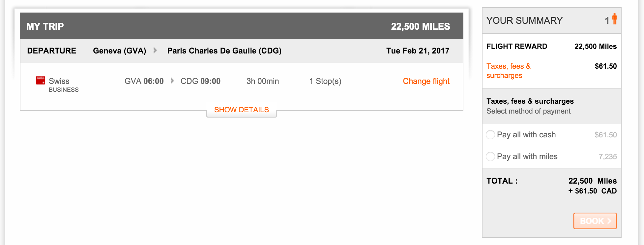Viewport: 644px width, 245px height.
Task: Open the Taxes, fees & surcharges breakdown link
Action: [509, 71]
